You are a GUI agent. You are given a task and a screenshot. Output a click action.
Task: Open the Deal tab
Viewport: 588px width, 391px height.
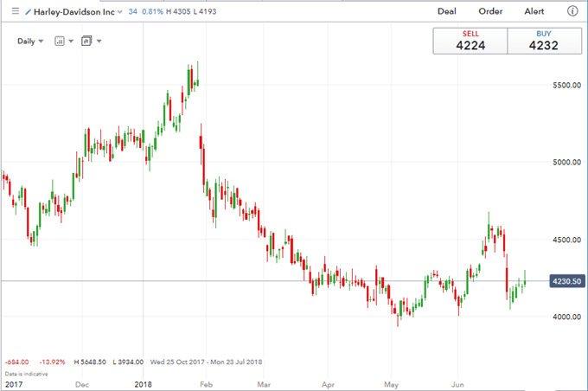pos(447,11)
